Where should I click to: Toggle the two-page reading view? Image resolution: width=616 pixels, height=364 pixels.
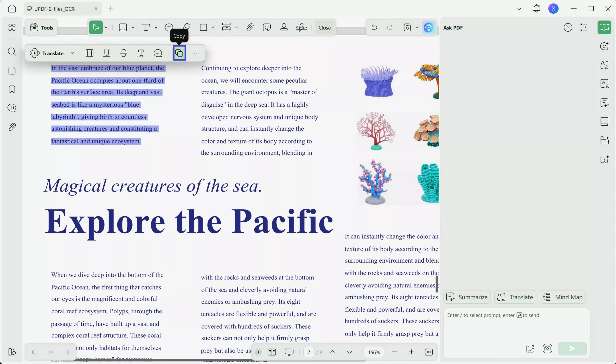pos(272,352)
